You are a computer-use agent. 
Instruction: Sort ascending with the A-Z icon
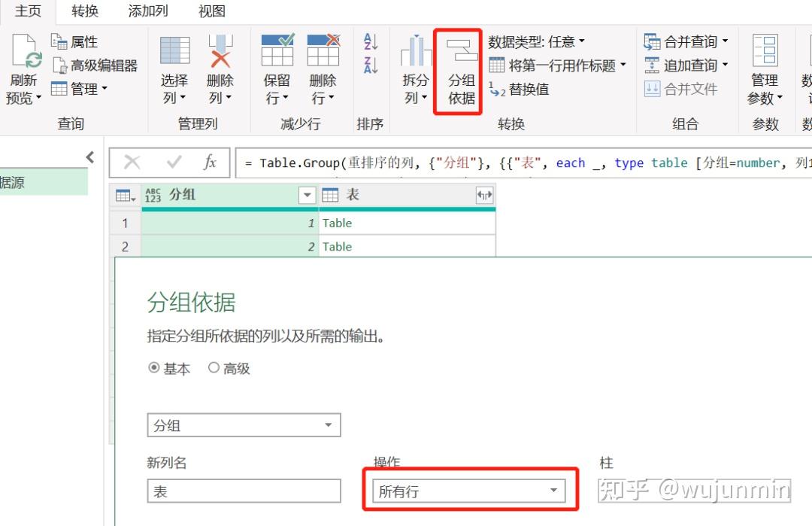(x=371, y=42)
